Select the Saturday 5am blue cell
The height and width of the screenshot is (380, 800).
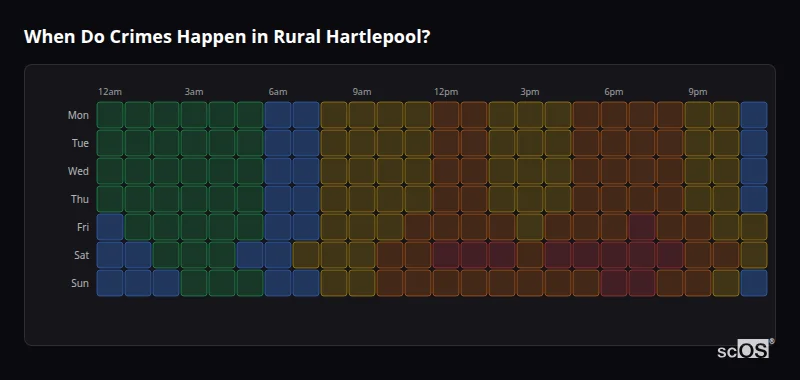pos(250,255)
